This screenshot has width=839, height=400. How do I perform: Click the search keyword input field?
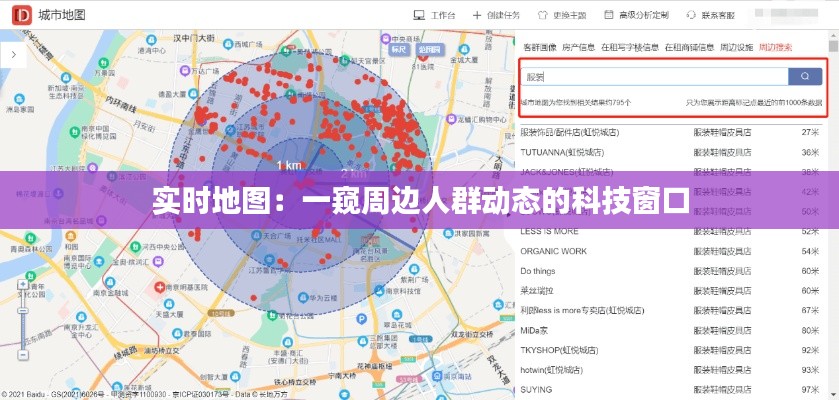point(652,76)
